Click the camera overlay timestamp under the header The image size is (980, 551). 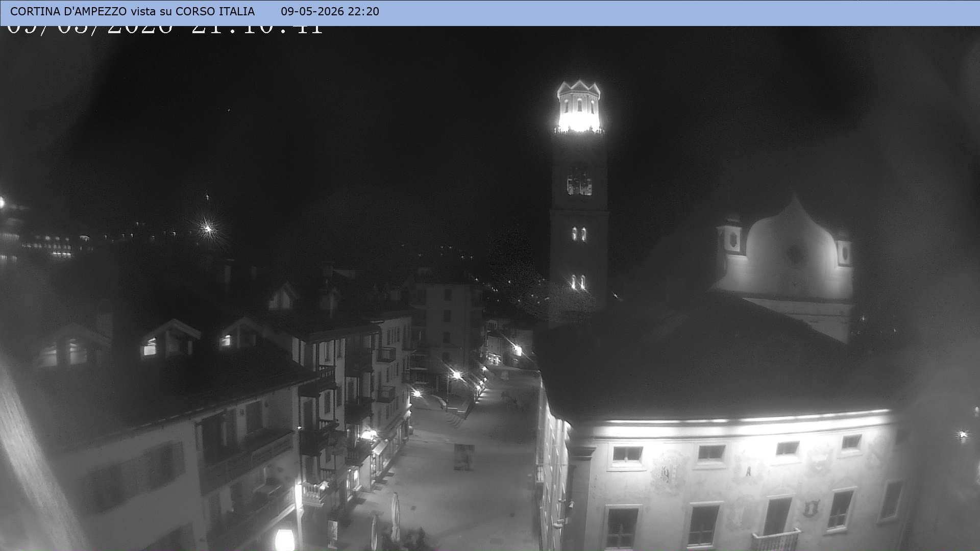coord(165,31)
